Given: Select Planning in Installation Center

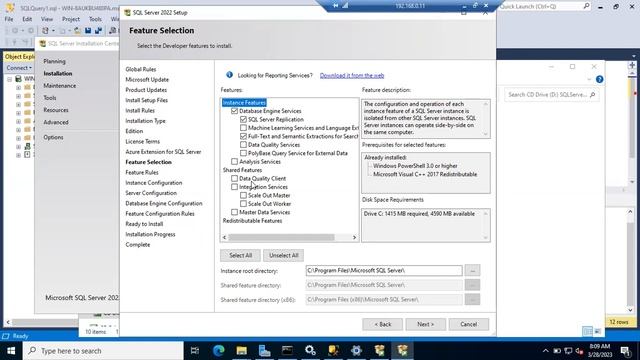Looking at the screenshot, I should (54, 61).
